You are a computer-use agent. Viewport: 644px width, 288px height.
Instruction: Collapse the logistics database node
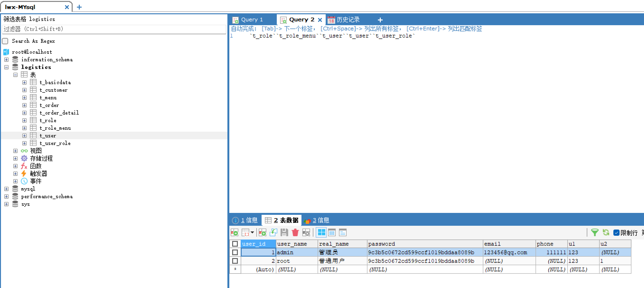6,67
